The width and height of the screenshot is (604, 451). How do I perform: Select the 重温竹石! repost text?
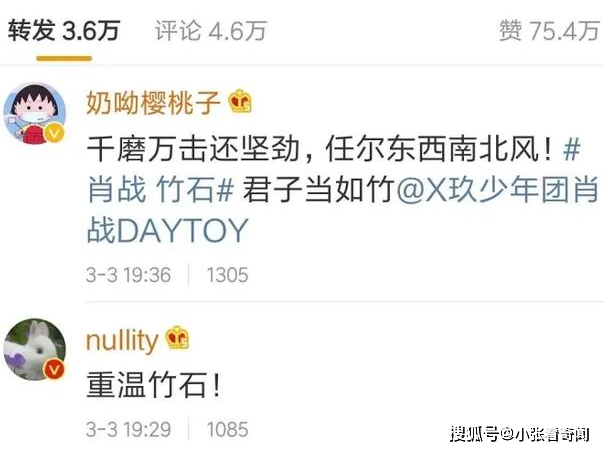click(x=154, y=385)
